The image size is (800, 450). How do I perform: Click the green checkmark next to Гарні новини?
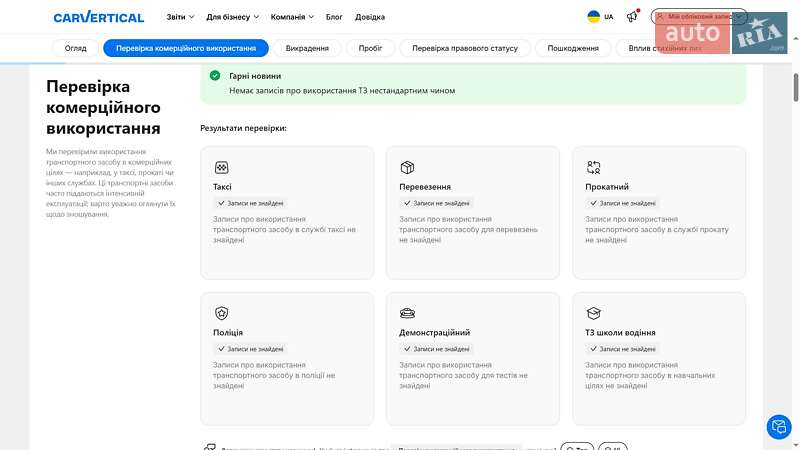[x=215, y=76]
